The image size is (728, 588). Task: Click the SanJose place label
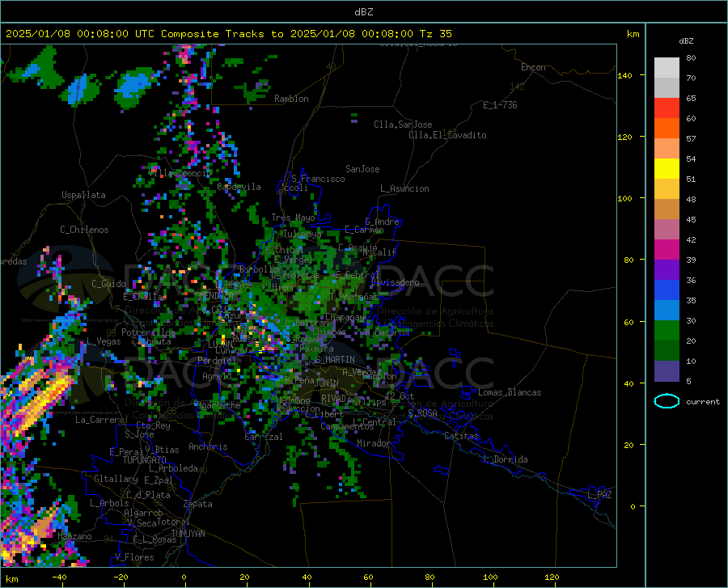[x=362, y=169]
